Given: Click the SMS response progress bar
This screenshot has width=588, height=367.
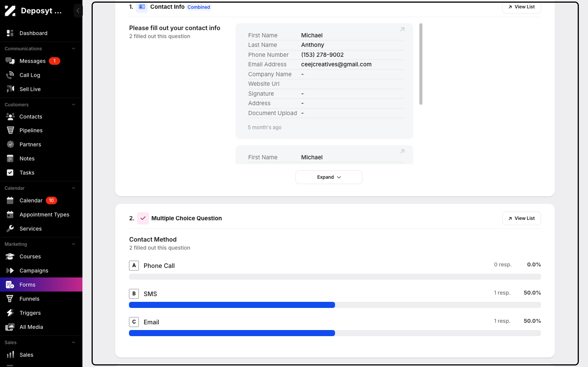Looking at the screenshot, I should pos(335,305).
